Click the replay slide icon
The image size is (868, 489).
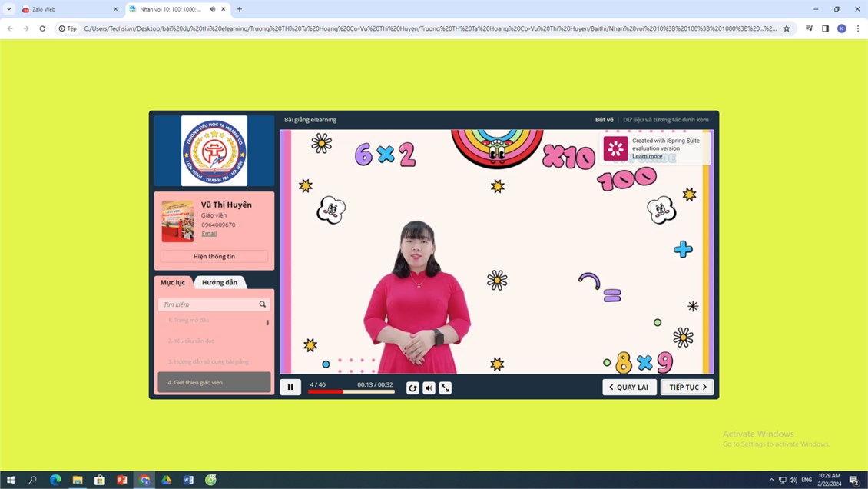pyautogui.click(x=412, y=388)
